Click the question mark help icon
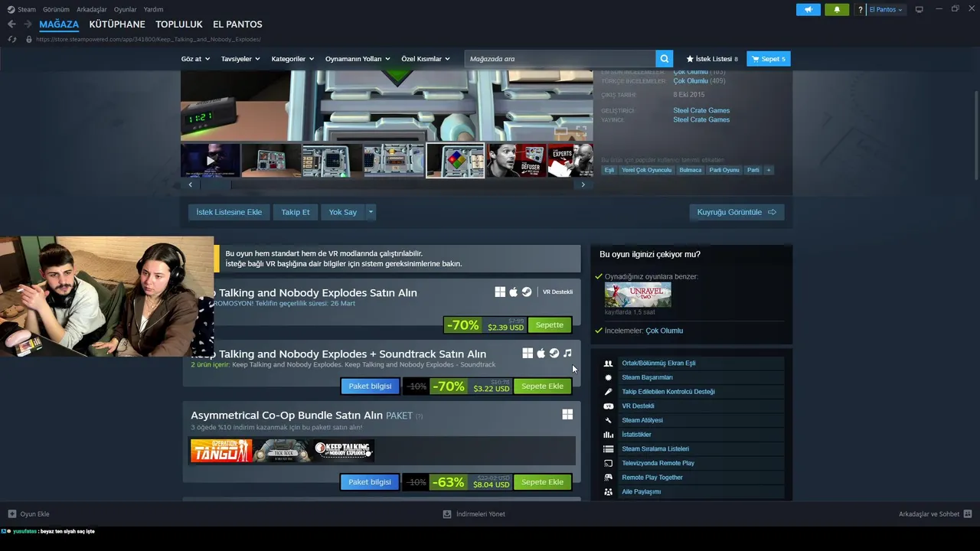This screenshot has width=980, height=551. pyautogui.click(x=861, y=9)
